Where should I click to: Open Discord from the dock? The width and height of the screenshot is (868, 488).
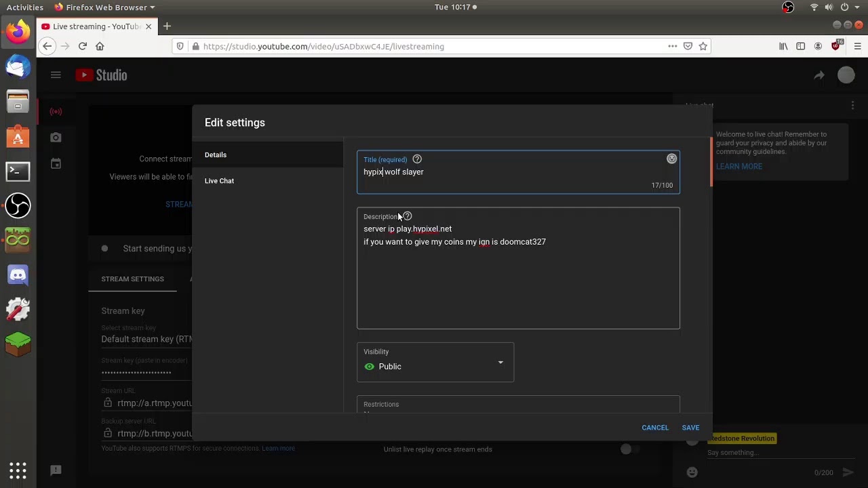click(18, 274)
